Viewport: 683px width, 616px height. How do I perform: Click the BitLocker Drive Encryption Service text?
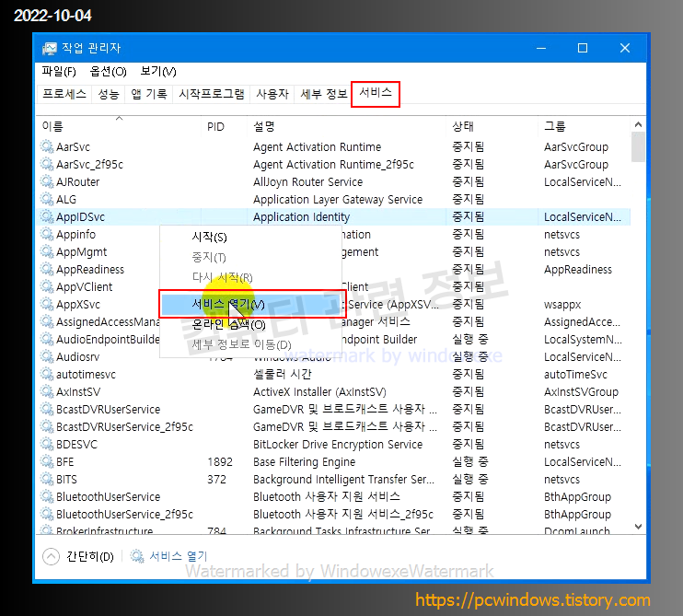(338, 445)
